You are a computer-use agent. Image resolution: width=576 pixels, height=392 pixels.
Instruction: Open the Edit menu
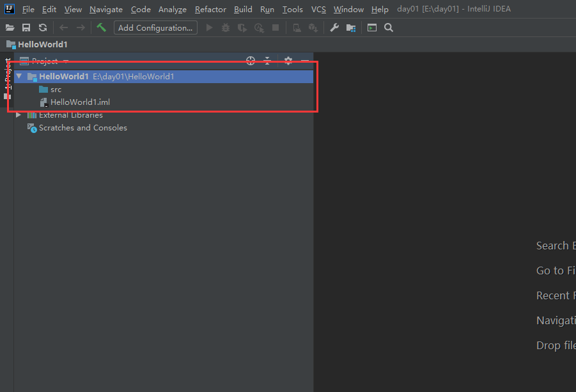coord(49,9)
